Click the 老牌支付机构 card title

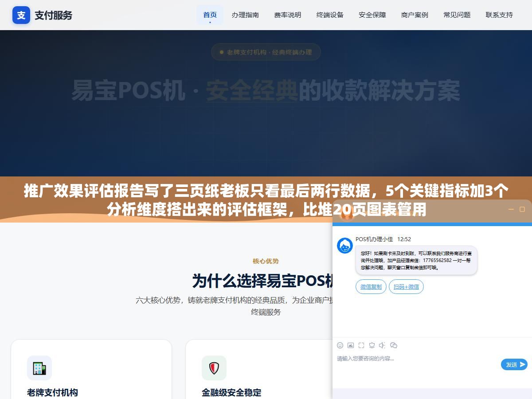[52, 392]
